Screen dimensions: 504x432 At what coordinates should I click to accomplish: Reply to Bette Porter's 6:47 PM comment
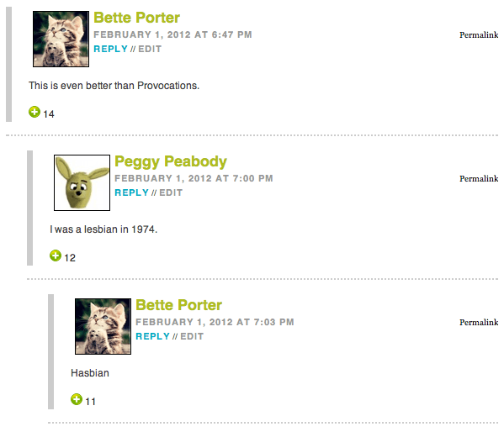pos(110,49)
